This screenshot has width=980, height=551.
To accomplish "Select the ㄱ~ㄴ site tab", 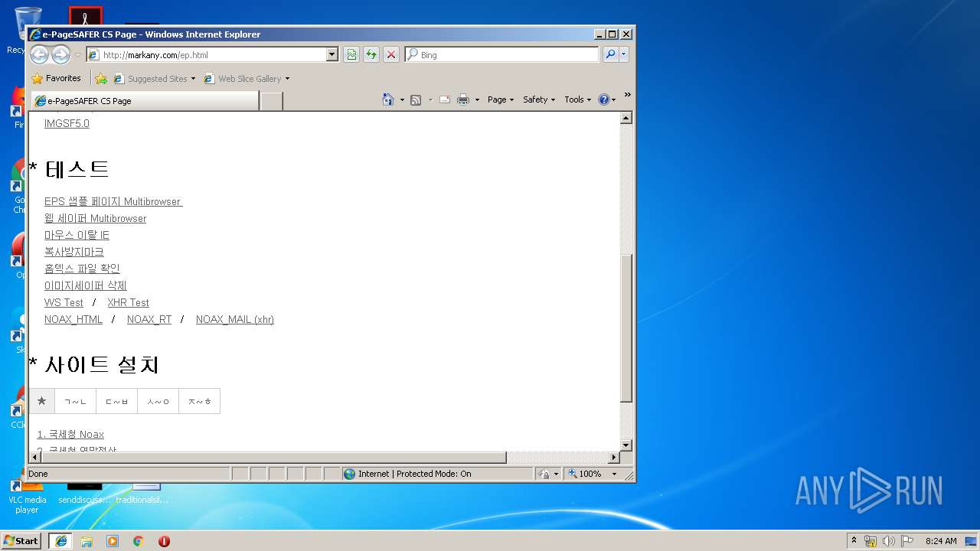I will (75, 401).
